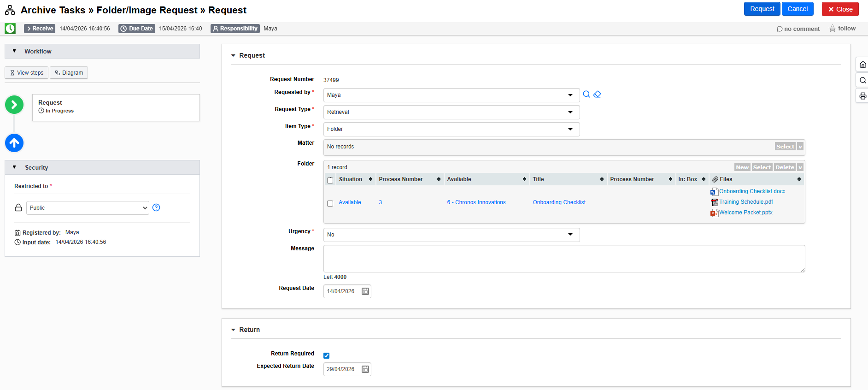This screenshot has height=390, width=868.
Task: Click the home icon in right sidebar
Action: [862, 65]
